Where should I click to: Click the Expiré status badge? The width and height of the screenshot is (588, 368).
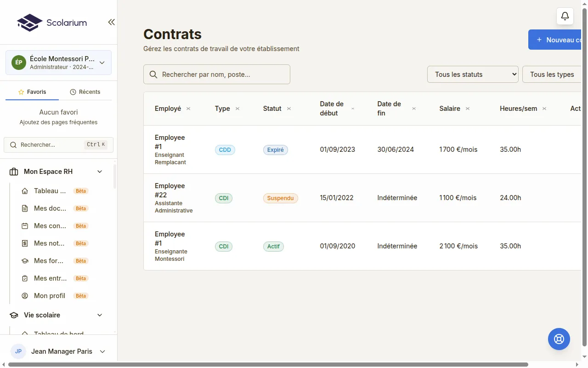click(276, 149)
